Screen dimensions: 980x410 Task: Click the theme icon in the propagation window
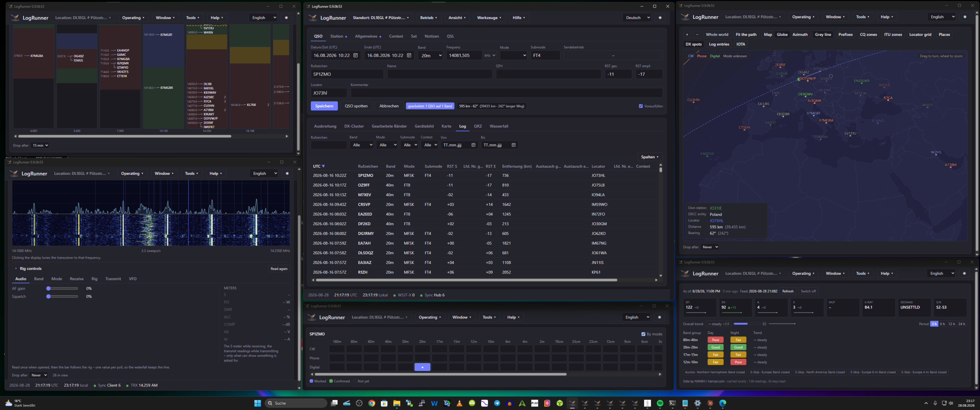(x=964, y=273)
